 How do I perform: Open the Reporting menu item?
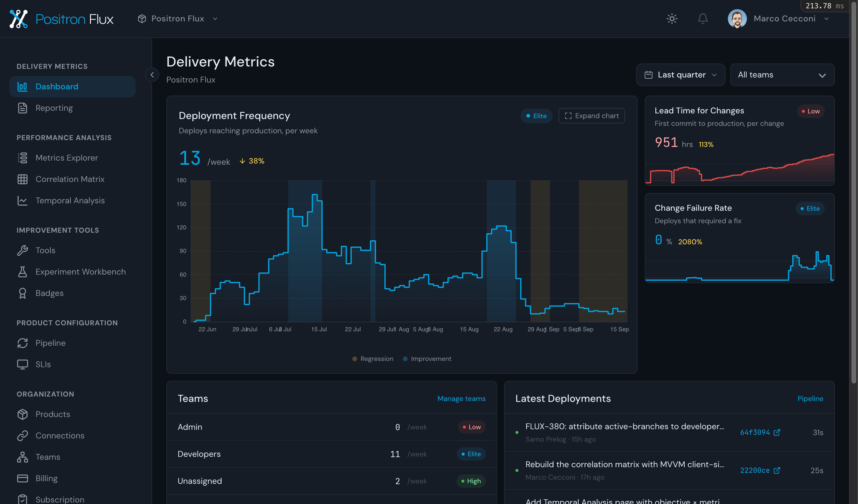[x=72, y=108]
